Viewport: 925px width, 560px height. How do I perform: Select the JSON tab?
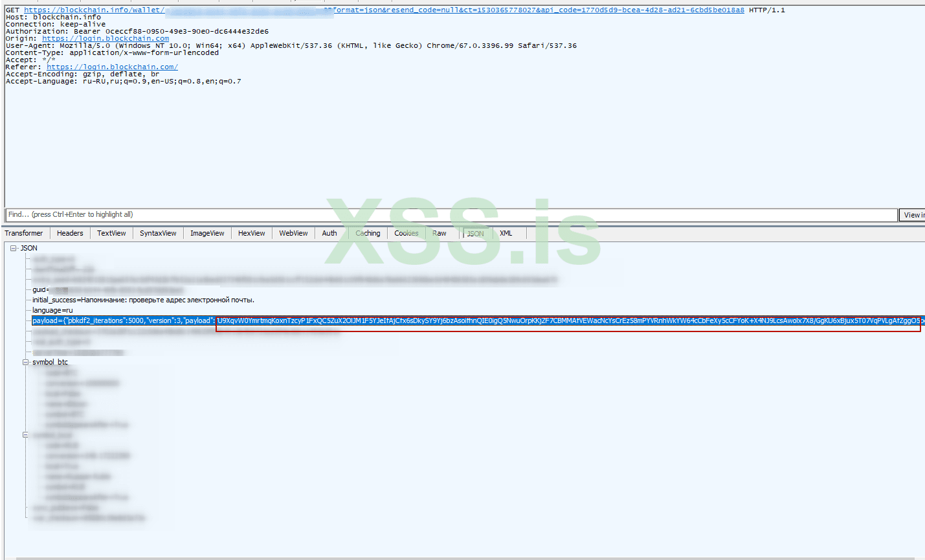pyautogui.click(x=476, y=234)
